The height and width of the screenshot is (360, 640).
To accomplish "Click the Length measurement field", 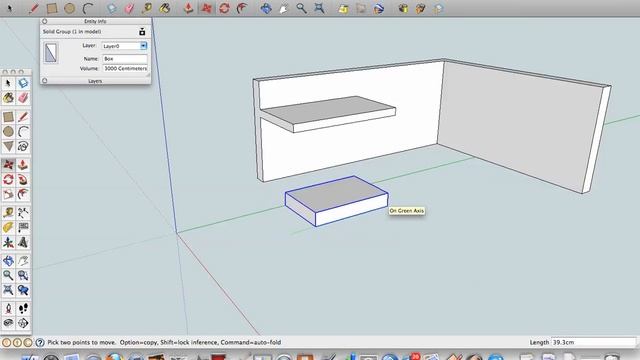I will click(x=593, y=342).
